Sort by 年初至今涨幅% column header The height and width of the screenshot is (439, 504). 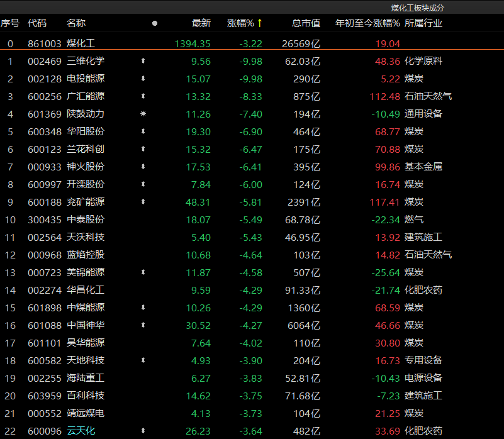[x=367, y=23]
